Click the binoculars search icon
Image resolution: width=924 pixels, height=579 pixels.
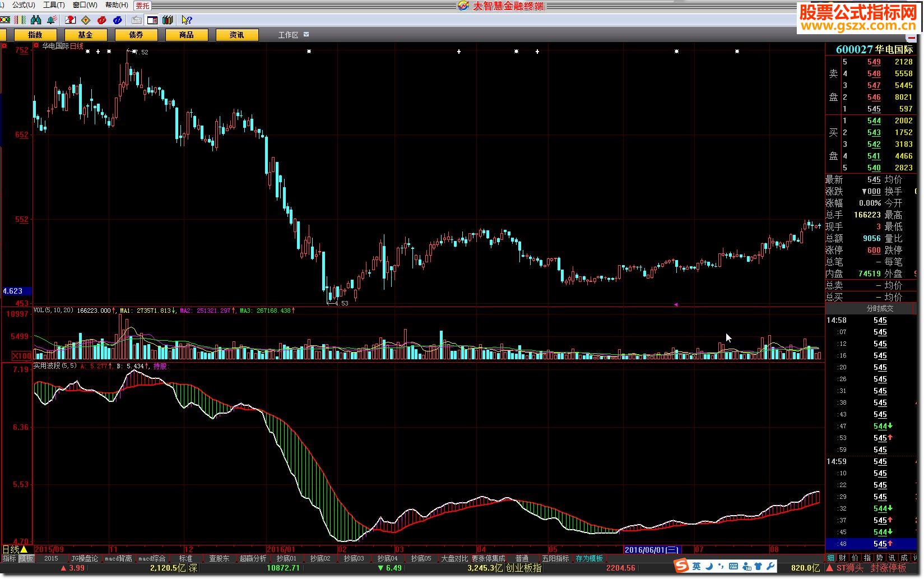click(36, 20)
